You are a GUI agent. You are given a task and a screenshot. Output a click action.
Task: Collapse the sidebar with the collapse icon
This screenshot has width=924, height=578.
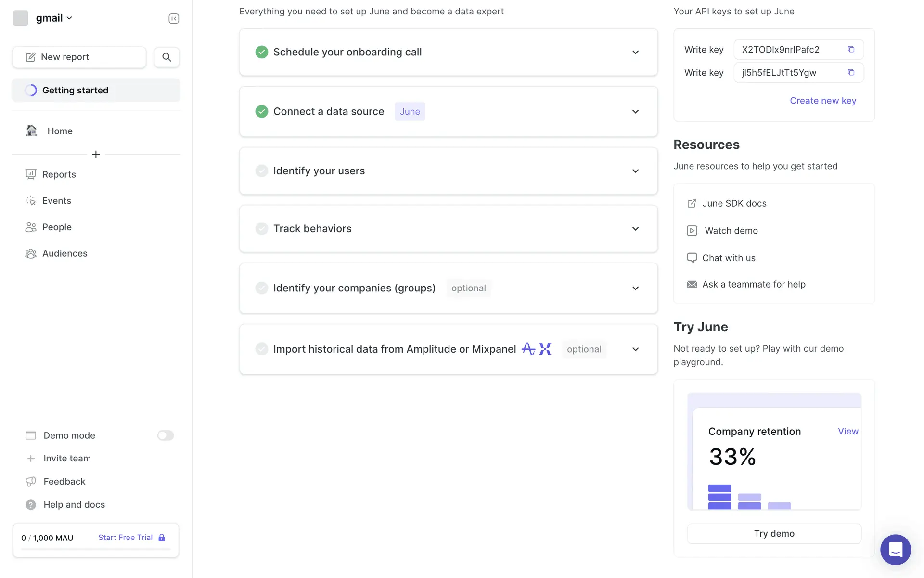coord(174,18)
